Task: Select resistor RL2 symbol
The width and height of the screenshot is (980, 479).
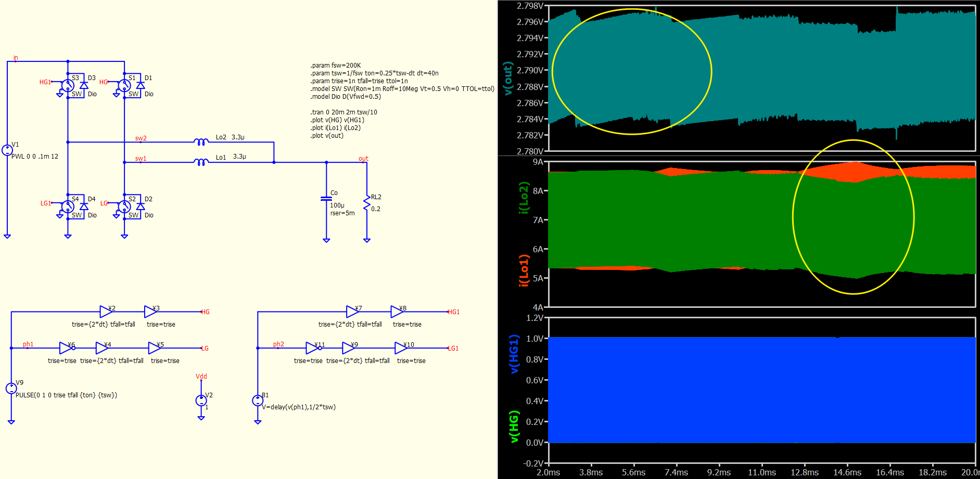Action: tap(367, 203)
